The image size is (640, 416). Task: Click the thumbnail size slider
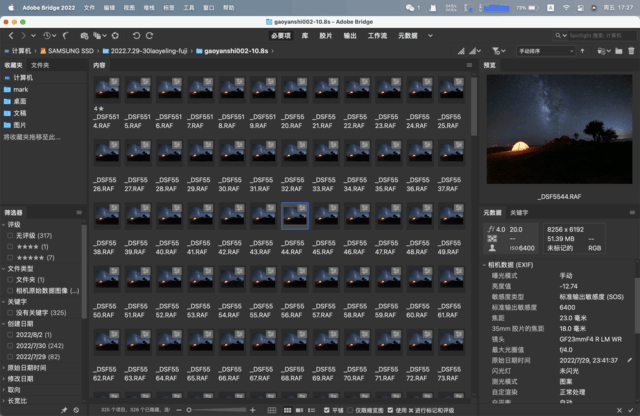(x=216, y=410)
